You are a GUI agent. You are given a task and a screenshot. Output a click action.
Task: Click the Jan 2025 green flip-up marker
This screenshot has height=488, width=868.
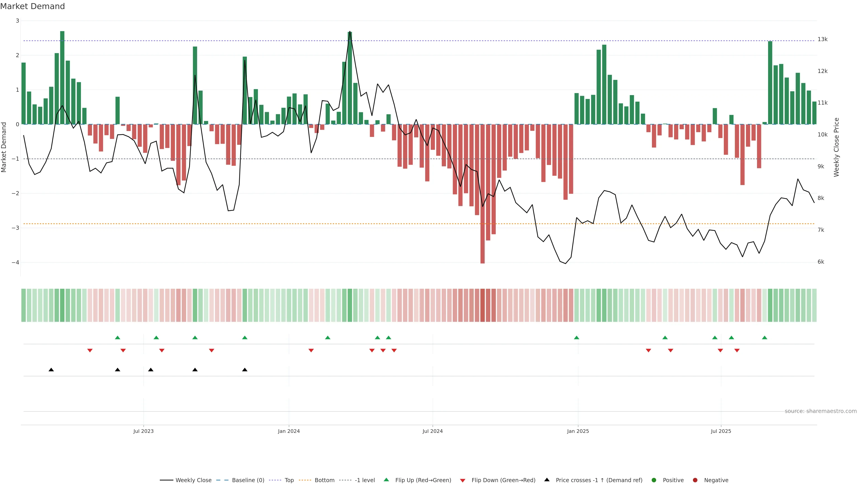coord(577,338)
